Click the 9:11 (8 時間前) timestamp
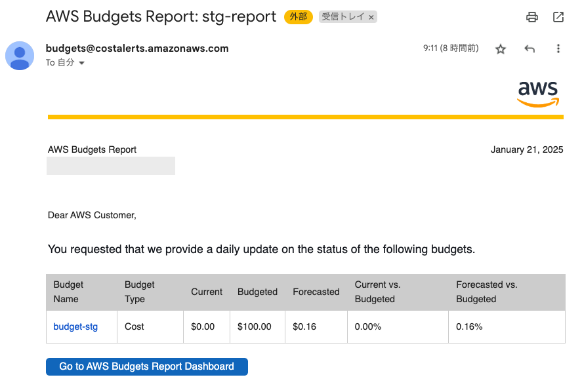 coord(451,49)
